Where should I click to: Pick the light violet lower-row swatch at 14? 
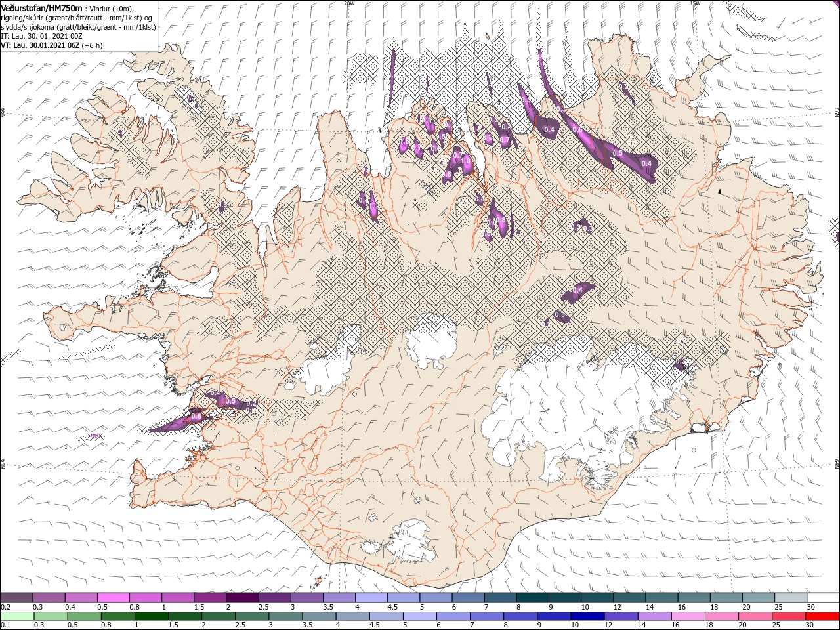tap(654, 616)
